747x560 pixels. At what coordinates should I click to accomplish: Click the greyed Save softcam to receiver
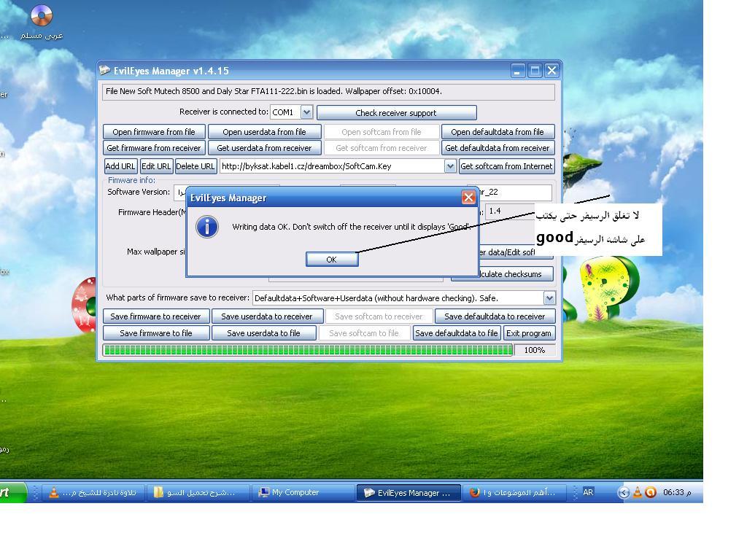click(x=379, y=316)
